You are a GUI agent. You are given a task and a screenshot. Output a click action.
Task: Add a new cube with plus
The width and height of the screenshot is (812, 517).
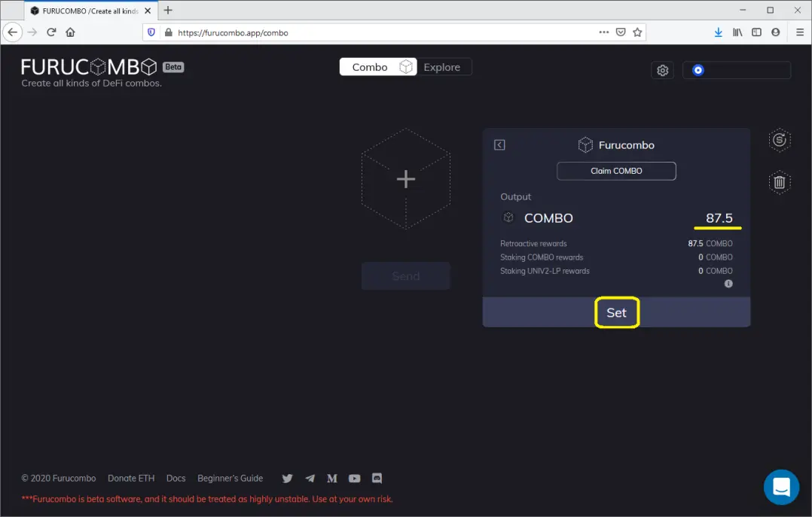coord(406,179)
